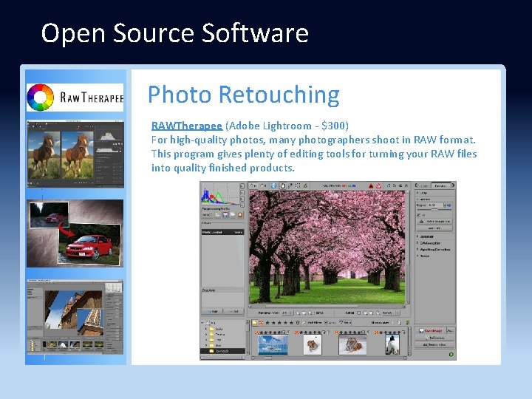Select the tiger cub thumbnail

click(x=313, y=345)
